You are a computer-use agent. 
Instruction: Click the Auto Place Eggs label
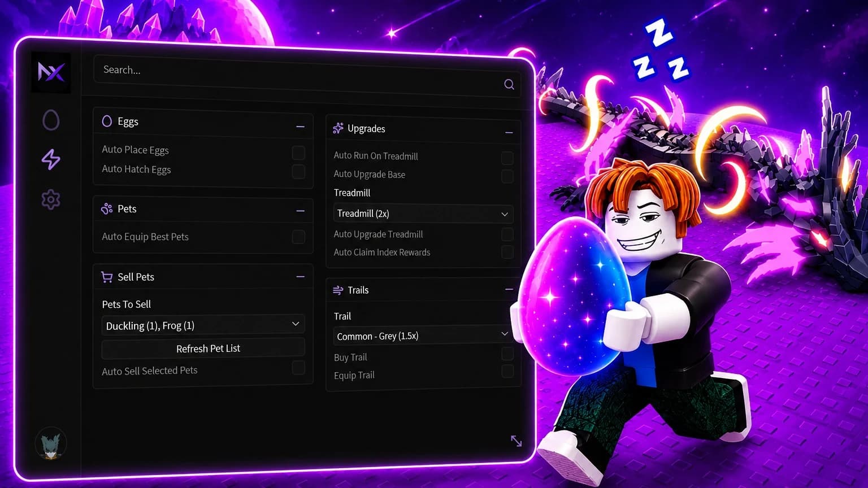tap(135, 150)
